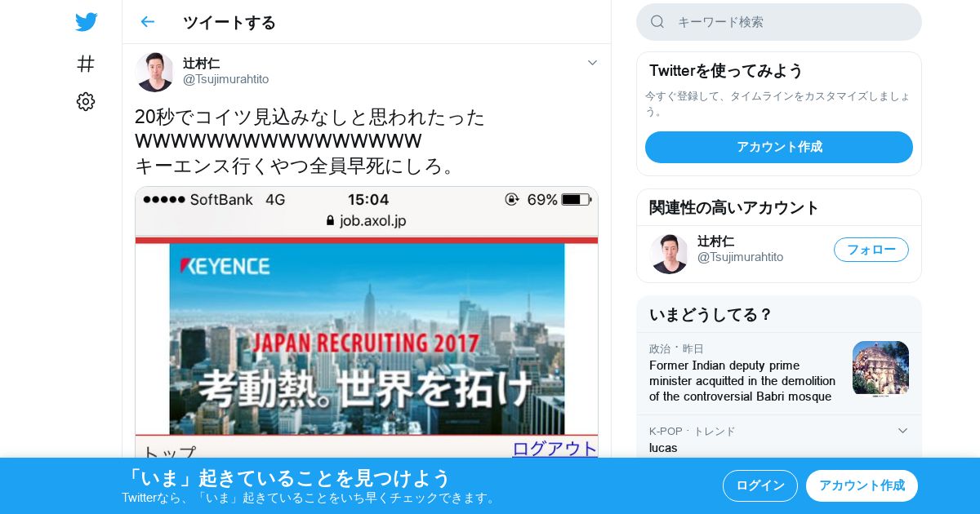
Task: Click アカウント作成 button in sidebar card
Action: (x=779, y=147)
